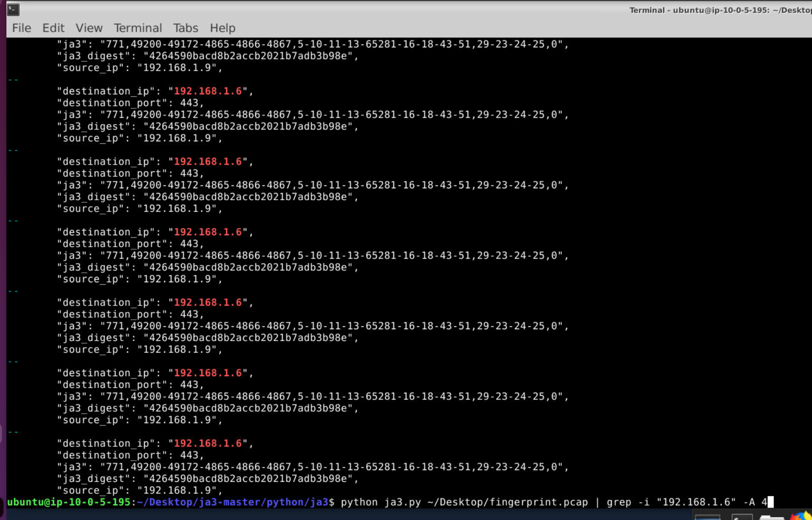Image resolution: width=812 pixels, height=520 pixels.
Task: Click the terminal launcher in the bottom panel
Action: click(x=742, y=517)
